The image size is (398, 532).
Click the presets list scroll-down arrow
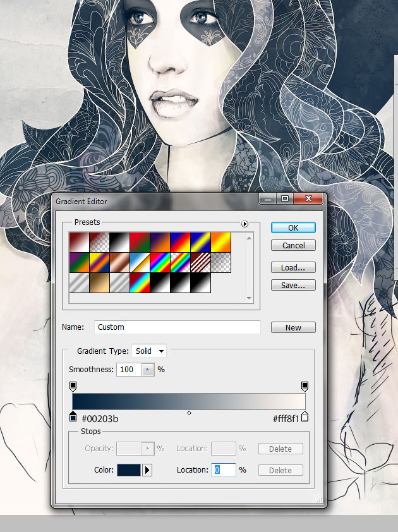pos(249,298)
